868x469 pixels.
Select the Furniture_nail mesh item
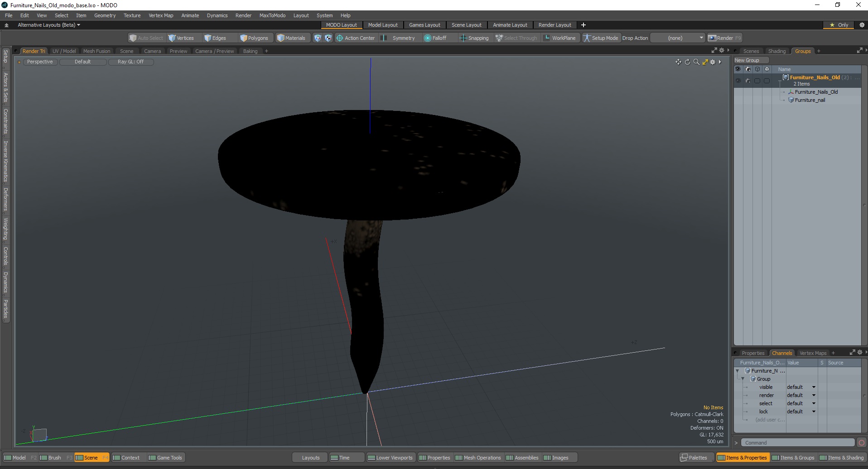pos(810,100)
